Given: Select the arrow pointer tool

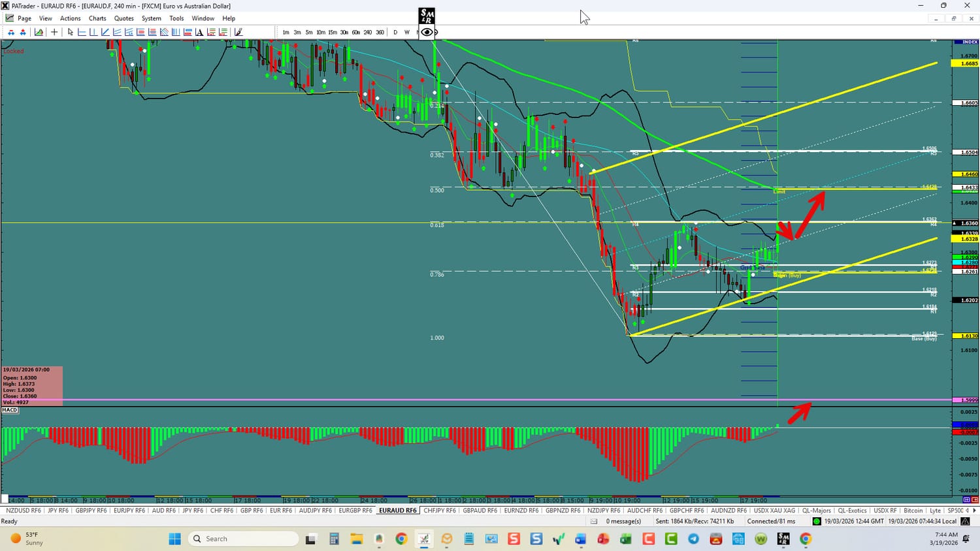Looking at the screenshot, I should click(71, 32).
